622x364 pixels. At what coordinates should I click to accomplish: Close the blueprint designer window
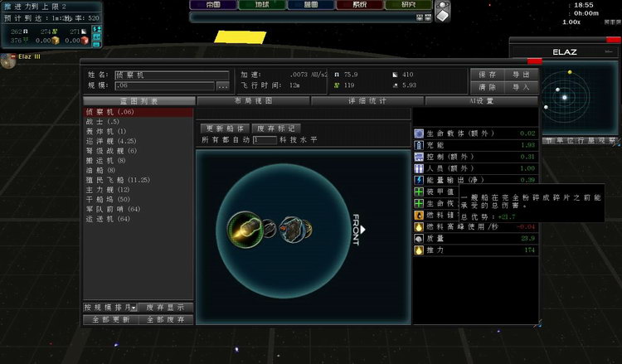click(x=534, y=61)
